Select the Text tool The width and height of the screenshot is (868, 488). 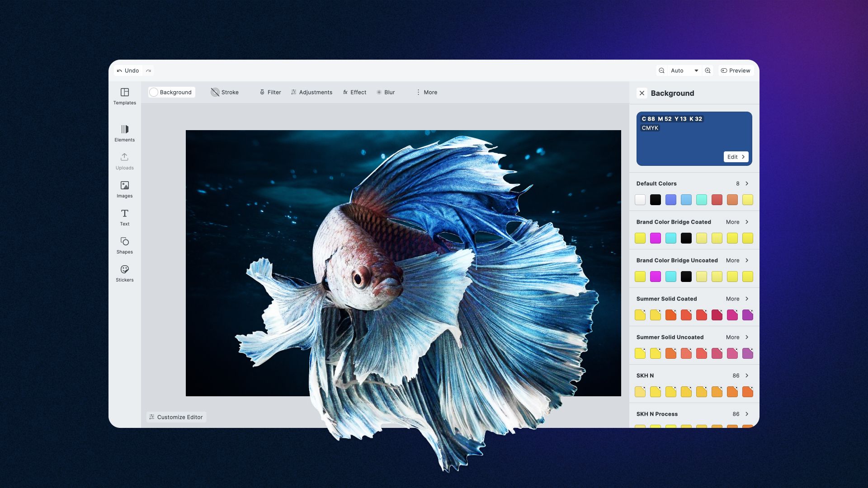125,217
